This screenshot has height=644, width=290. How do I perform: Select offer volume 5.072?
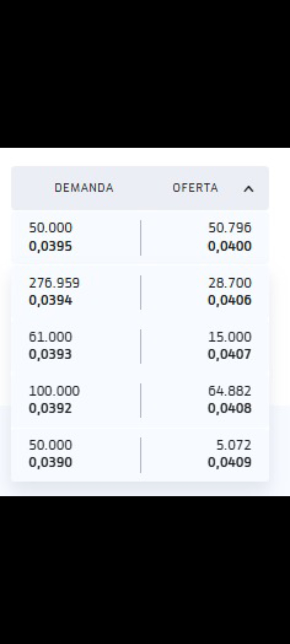coord(234,445)
